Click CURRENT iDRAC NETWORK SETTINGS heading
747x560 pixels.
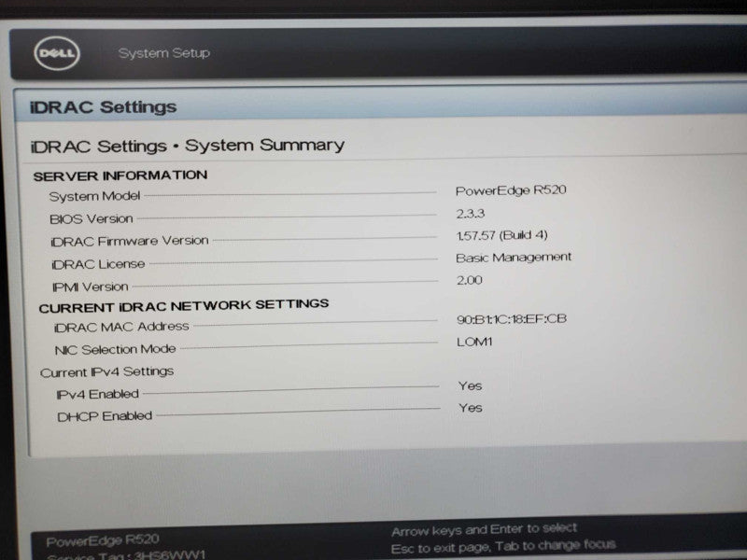184,306
